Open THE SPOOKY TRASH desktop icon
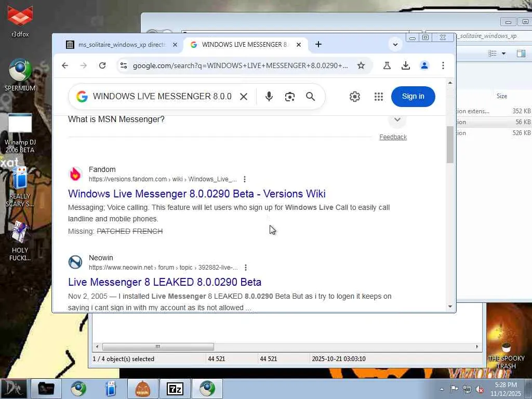Viewport: 532px width, 399px height. 506,355
